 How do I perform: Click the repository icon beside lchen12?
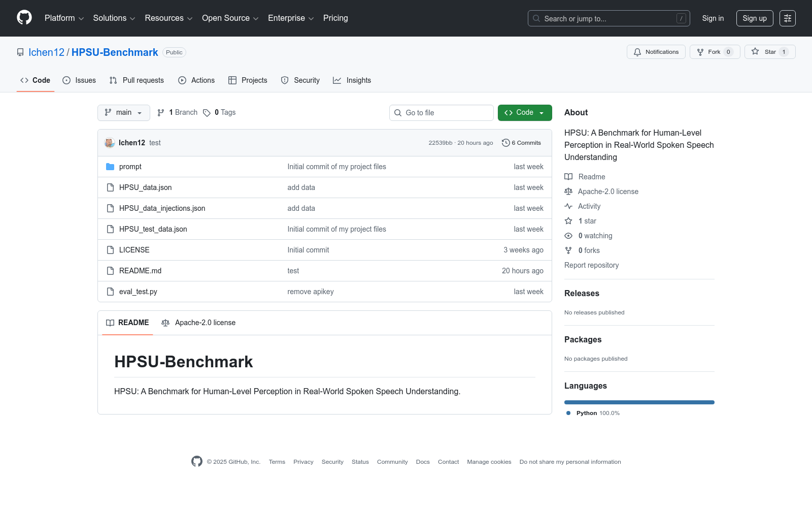tap(20, 52)
